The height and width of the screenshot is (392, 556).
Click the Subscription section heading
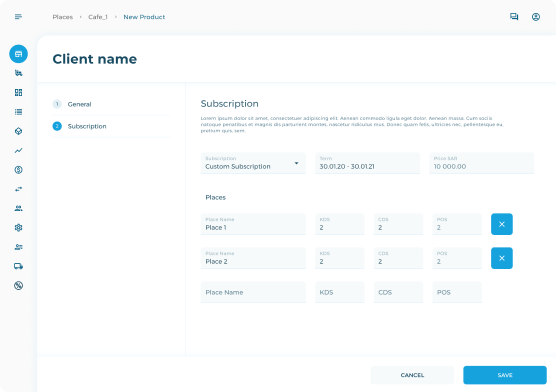point(229,104)
